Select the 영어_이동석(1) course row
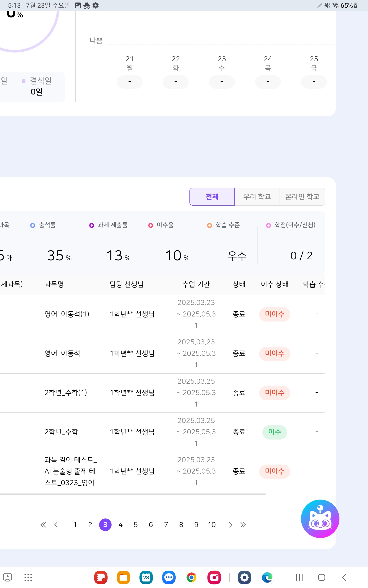The image size is (368, 588). (67, 314)
